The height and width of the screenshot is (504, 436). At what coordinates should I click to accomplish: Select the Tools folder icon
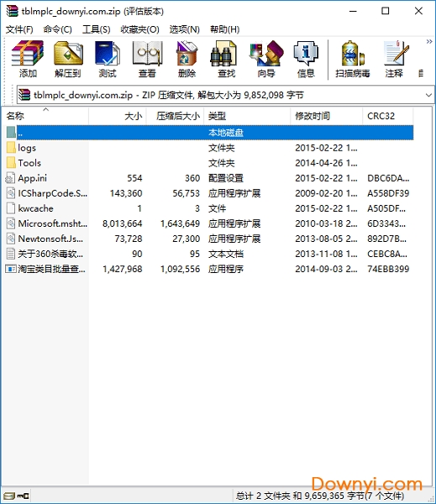pos(11,163)
